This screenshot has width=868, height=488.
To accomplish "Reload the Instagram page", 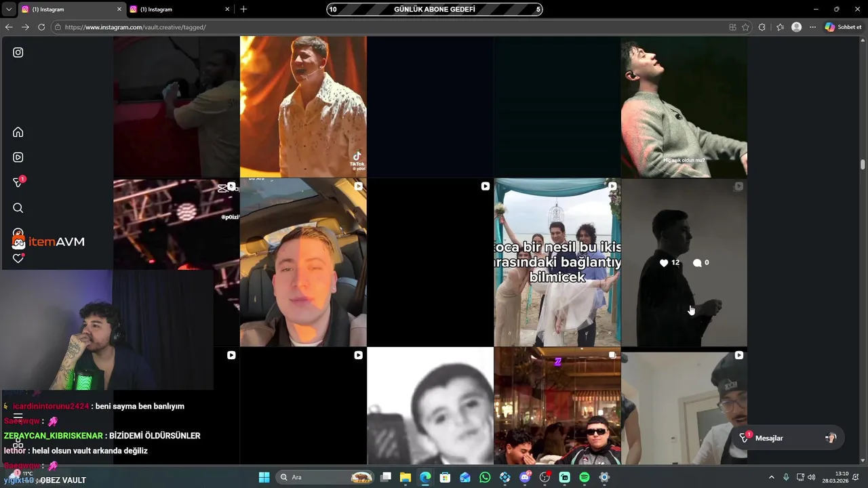I will (41, 27).
